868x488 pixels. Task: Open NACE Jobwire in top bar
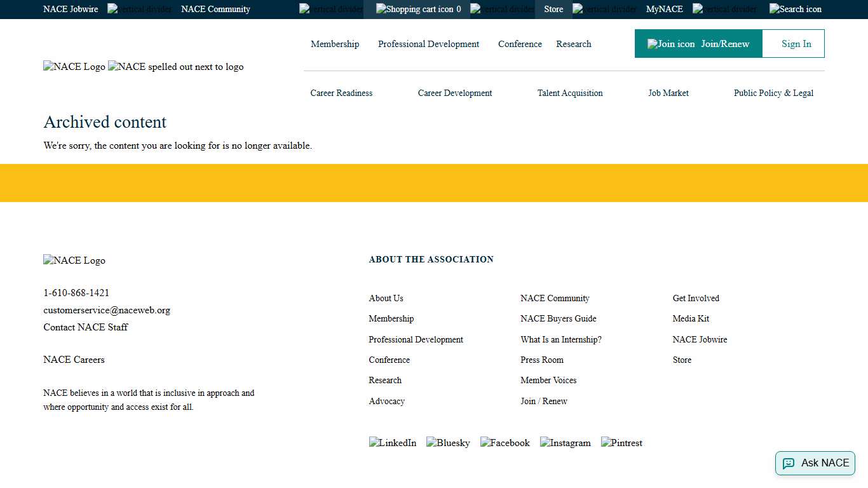click(x=71, y=9)
